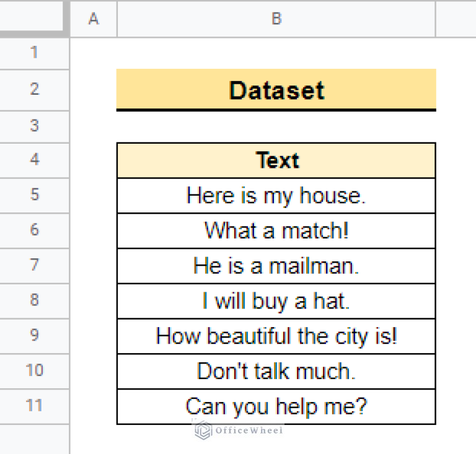Select cell 'Don't talk much.'
Image resolution: width=476 pixels, height=454 pixels.
click(x=276, y=371)
